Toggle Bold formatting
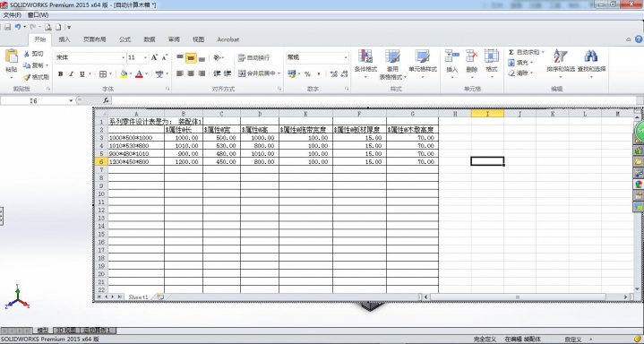 pyautogui.click(x=60, y=74)
